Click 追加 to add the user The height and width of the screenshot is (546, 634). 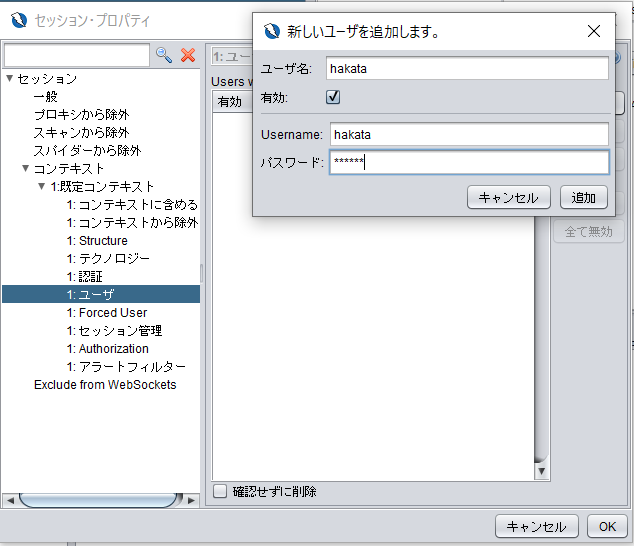[x=583, y=197]
